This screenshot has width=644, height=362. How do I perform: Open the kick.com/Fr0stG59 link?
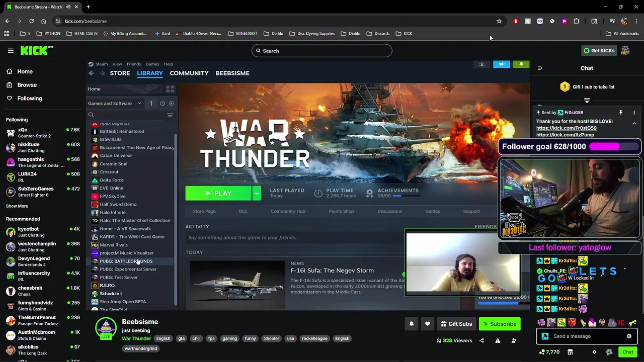coord(566,128)
